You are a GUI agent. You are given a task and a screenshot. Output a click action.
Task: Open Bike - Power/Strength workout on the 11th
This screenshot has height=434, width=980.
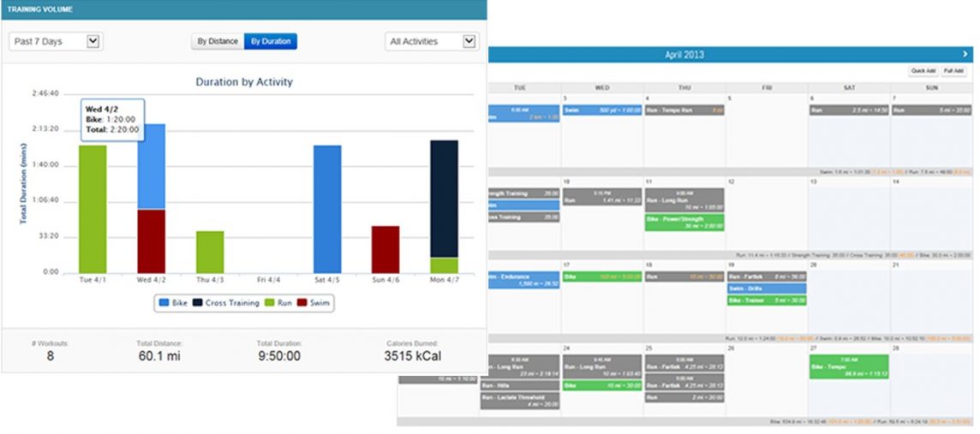(684, 223)
